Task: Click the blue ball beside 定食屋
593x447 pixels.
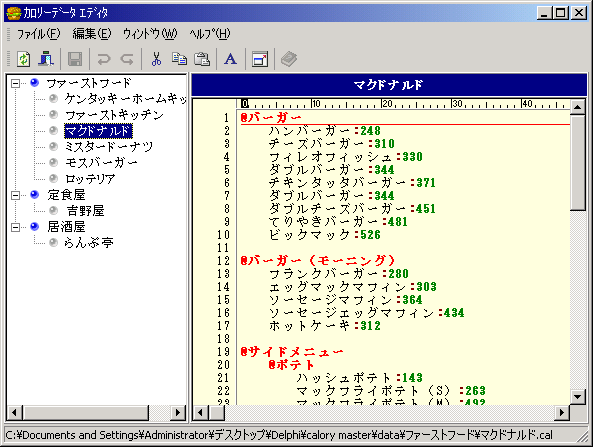Action: point(34,195)
